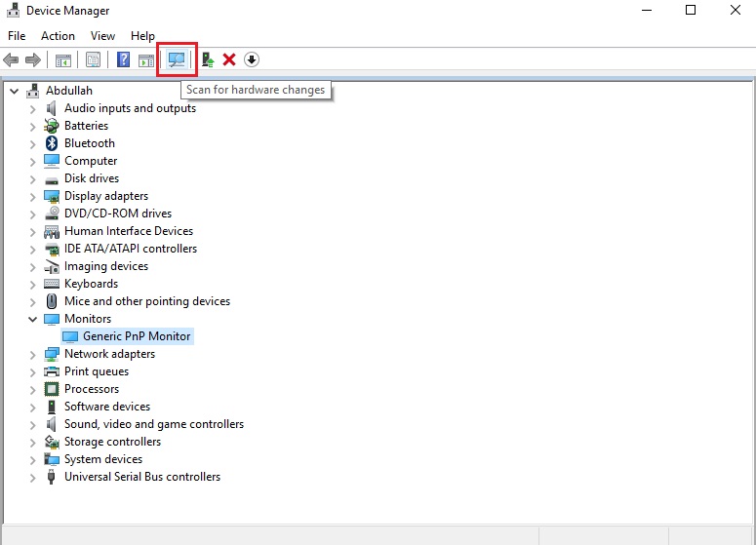Click the DVD/CD-ROM drives disc icon
The height and width of the screenshot is (545, 756).
[x=52, y=214]
